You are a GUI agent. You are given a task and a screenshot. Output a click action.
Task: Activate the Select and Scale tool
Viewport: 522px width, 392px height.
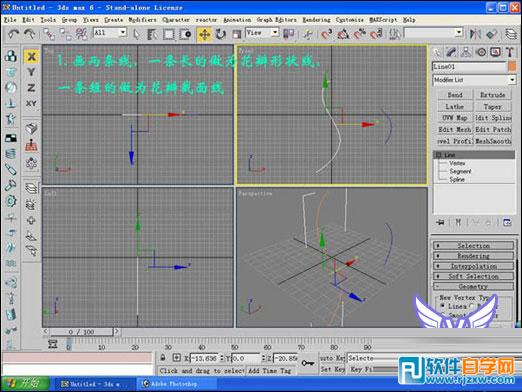pyautogui.click(x=236, y=34)
